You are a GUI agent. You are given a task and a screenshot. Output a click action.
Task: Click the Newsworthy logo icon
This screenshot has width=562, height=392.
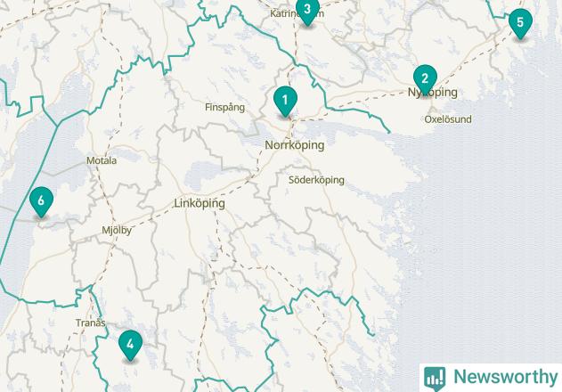coord(435,379)
